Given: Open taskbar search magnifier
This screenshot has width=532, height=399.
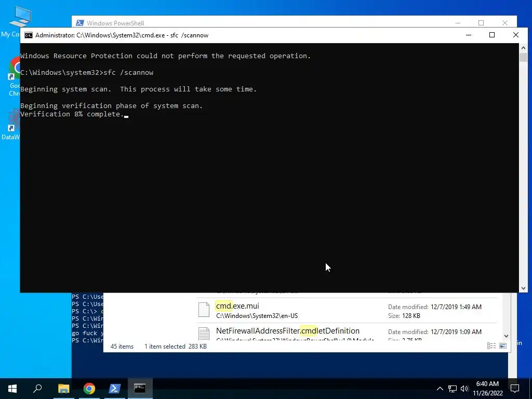Looking at the screenshot, I should click(x=37, y=389).
